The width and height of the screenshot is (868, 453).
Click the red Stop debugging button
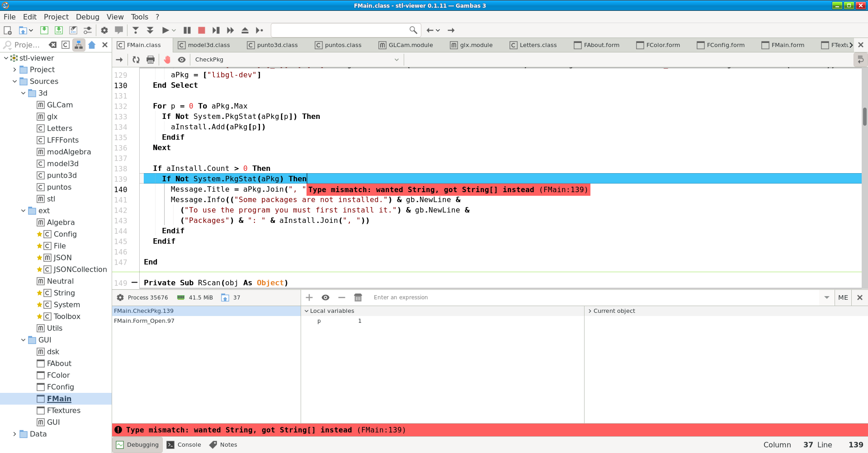pyautogui.click(x=202, y=30)
